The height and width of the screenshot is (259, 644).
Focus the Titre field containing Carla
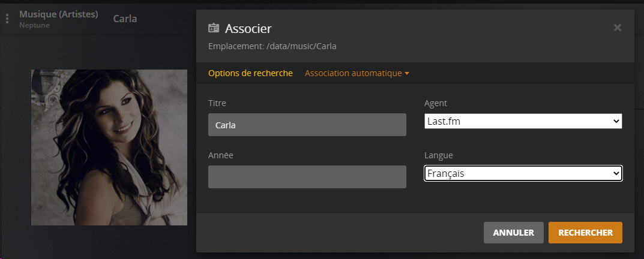[307, 125]
